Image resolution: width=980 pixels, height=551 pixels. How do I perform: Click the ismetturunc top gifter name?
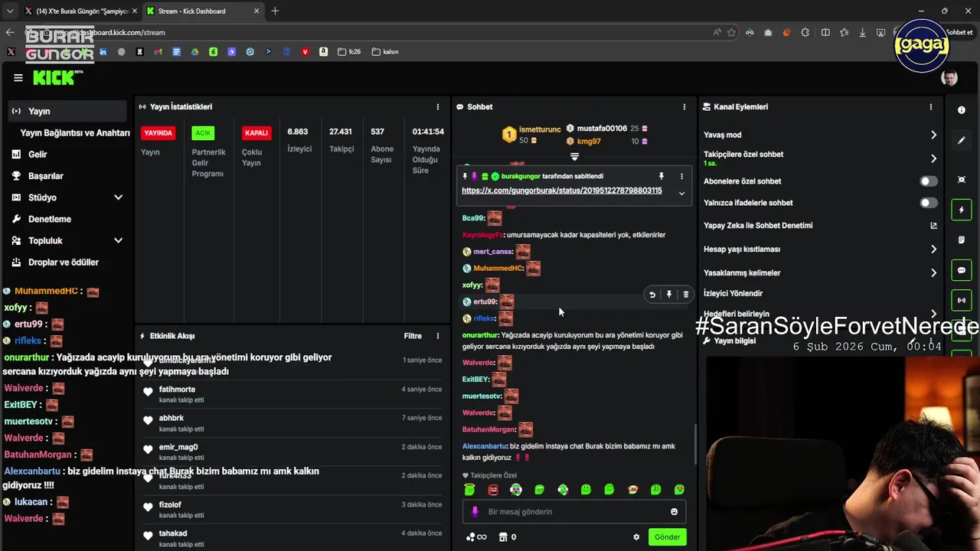(x=540, y=129)
